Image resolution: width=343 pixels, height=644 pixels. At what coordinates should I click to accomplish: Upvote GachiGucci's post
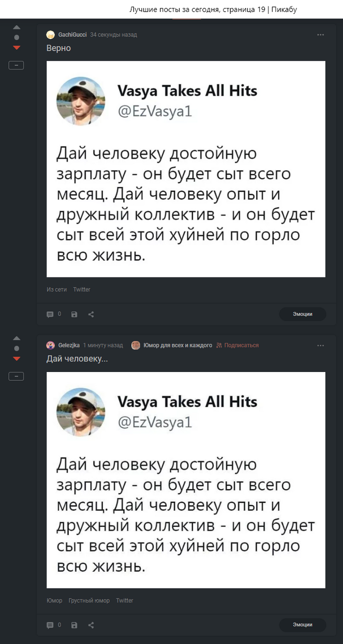(x=17, y=27)
